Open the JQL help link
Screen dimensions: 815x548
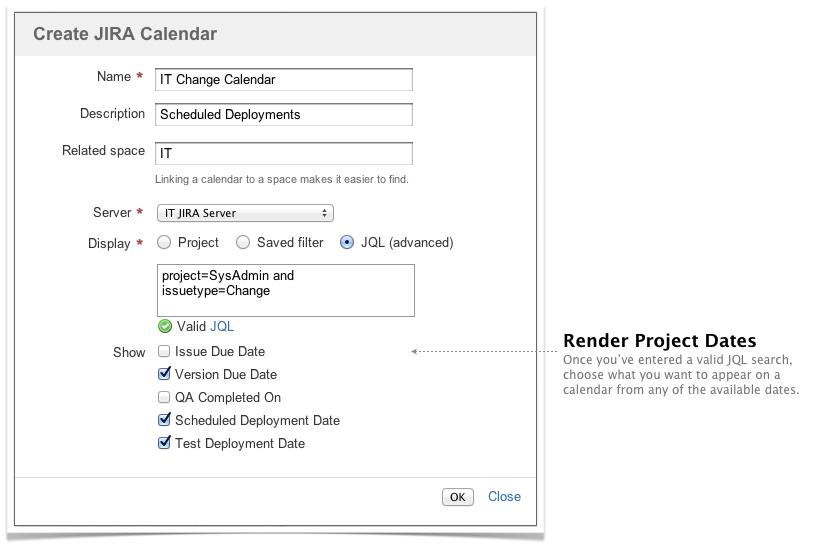tap(222, 326)
